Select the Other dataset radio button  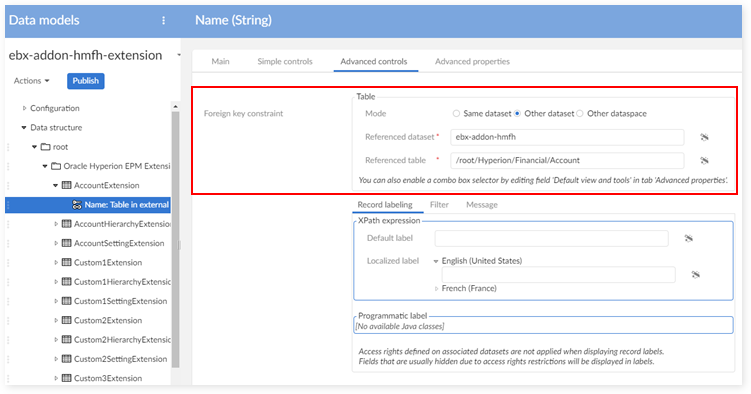click(x=517, y=113)
